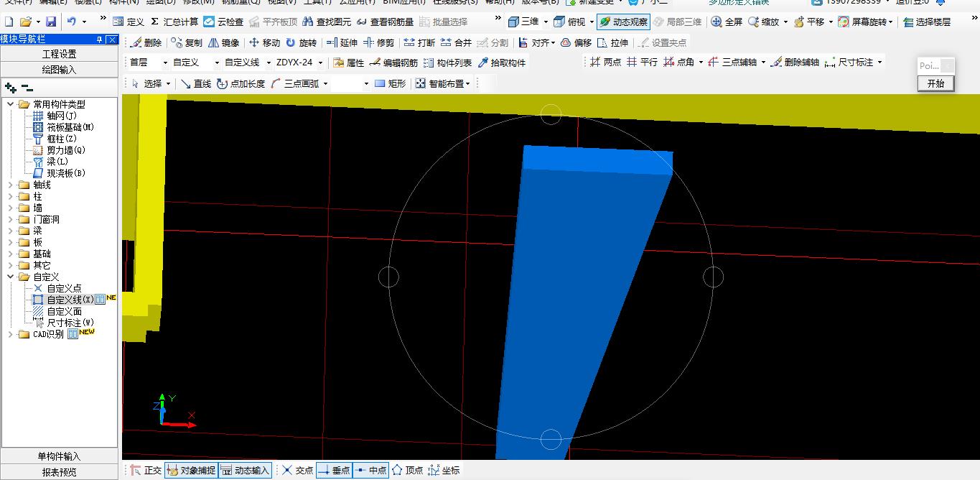Open 报表预览 report preview
This screenshot has height=480, width=980.
coord(60,472)
